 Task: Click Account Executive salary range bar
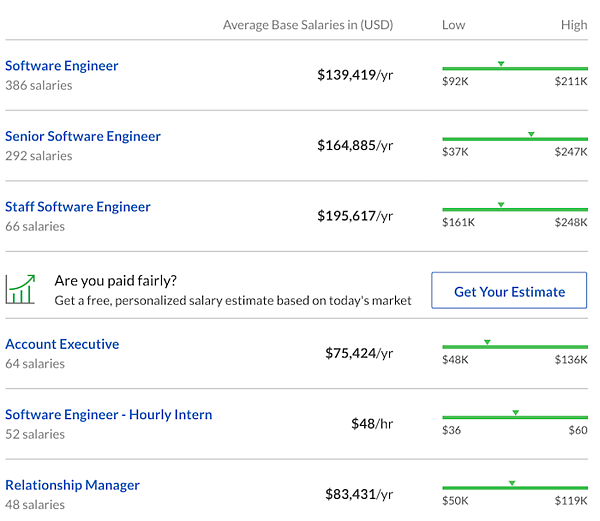(515, 347)
